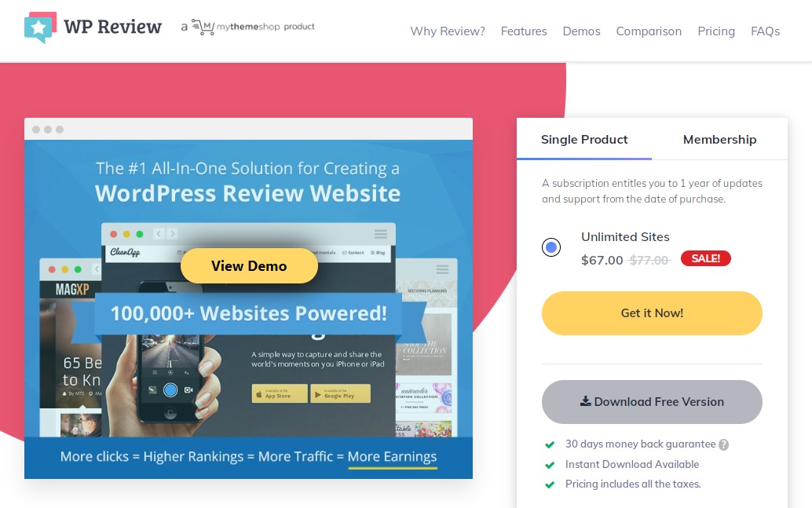Screen dimensions: 812x508
Task: Click the Download Free Version button
Action: pyautogui.click(x=652, y=402)
